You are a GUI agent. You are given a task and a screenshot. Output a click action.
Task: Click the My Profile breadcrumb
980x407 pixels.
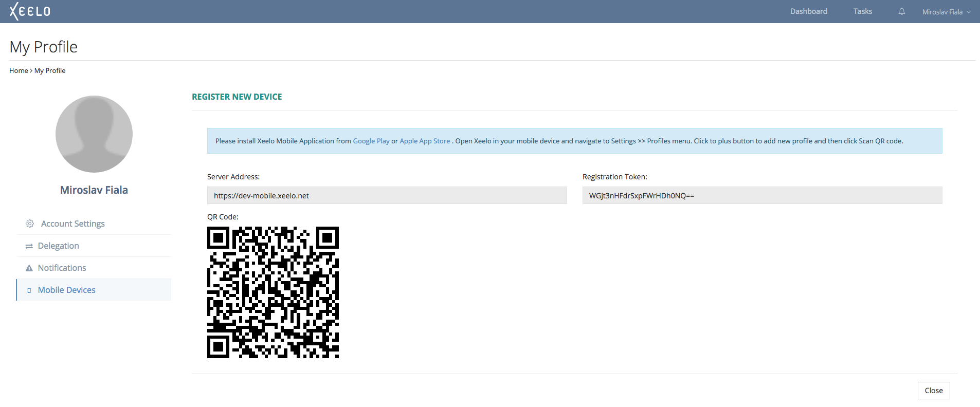click(x=50, y=70)
